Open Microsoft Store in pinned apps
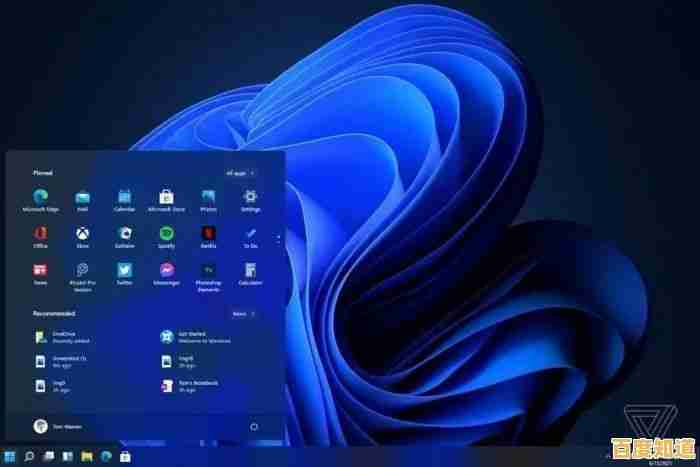This screenshot has height=467, width=700. [x=166, y=198]
